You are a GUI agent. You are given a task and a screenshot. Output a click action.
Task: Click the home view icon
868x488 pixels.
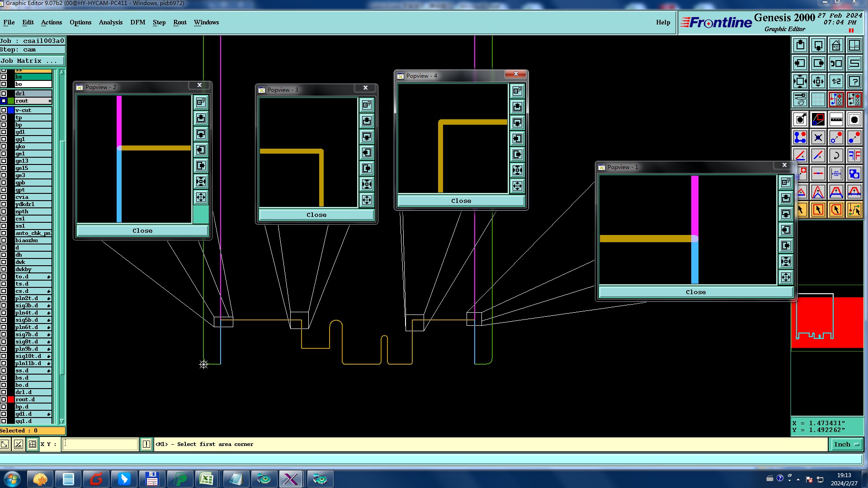pyautogui.click(x=836, y=45)
